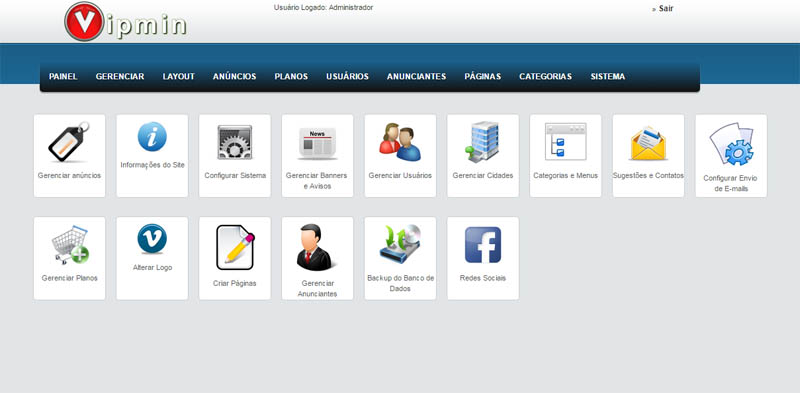This screenshot has width=800, height=393.
Task: Open the Configurar Envio de E-mails icon
Action: tap(731, 144)
